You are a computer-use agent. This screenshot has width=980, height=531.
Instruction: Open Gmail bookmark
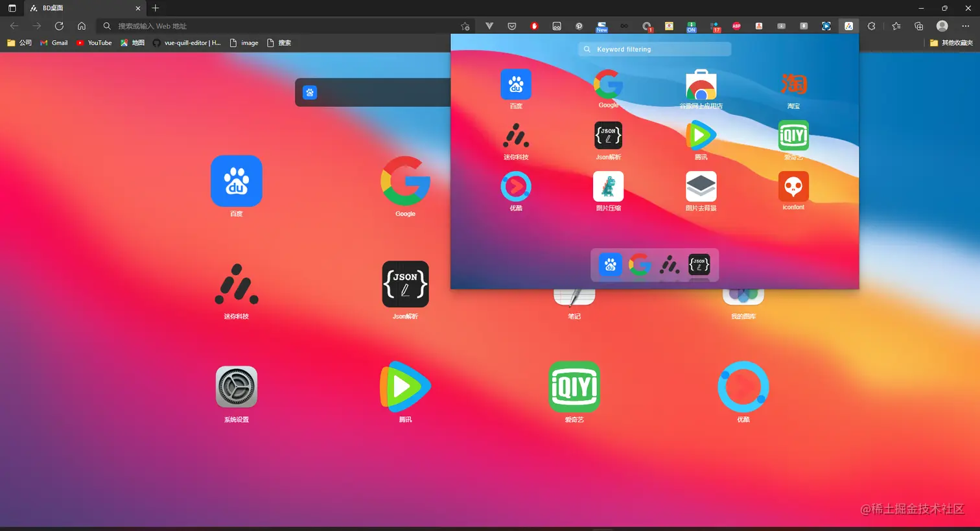pos(54,43)
